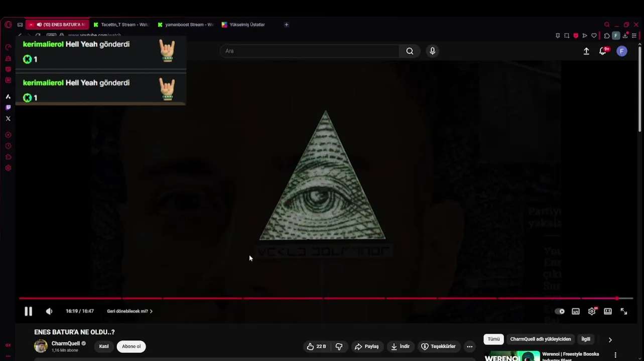644x361 pixels.
Task: Expand chapter 'Geri dönebilecek mi?'
Action: point(130,311)
